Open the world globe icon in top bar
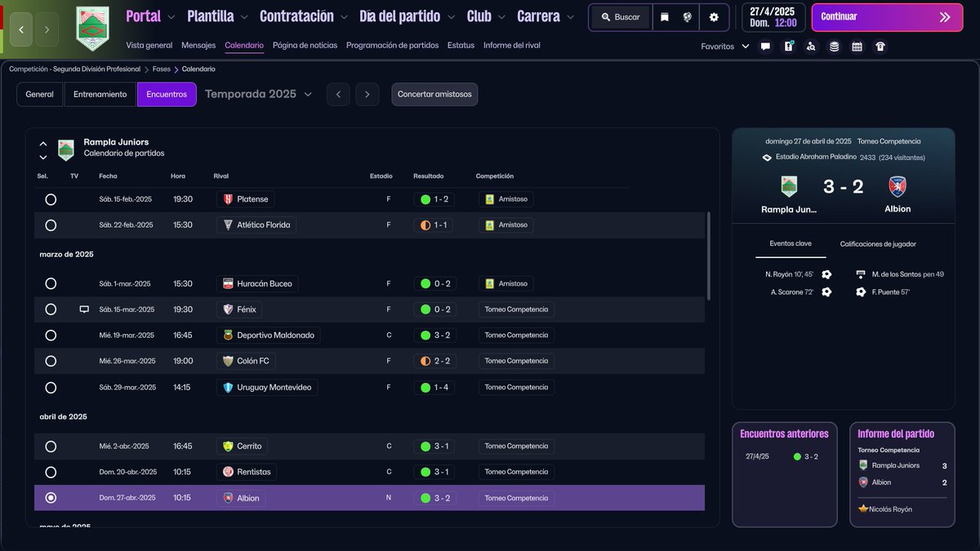 tap(688, 17)
